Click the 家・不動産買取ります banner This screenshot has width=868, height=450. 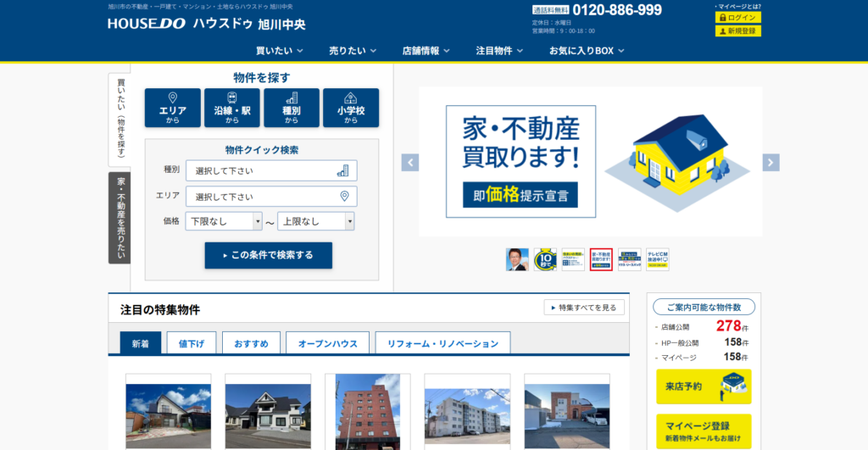(x=591, y=162)
